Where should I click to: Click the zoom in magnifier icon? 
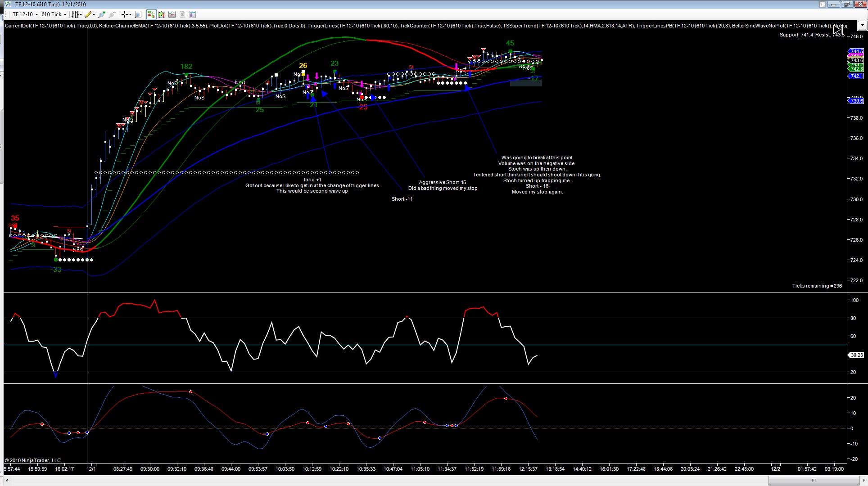tap(102, 14)
